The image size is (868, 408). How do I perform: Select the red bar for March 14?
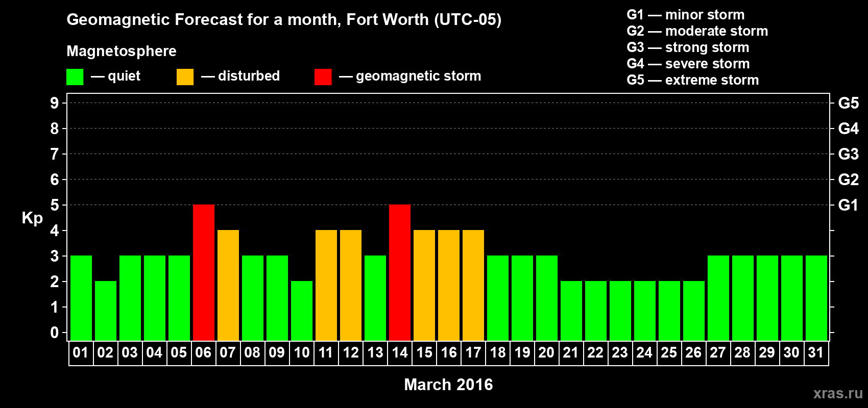pyautogui.click(x=400, y=272)
